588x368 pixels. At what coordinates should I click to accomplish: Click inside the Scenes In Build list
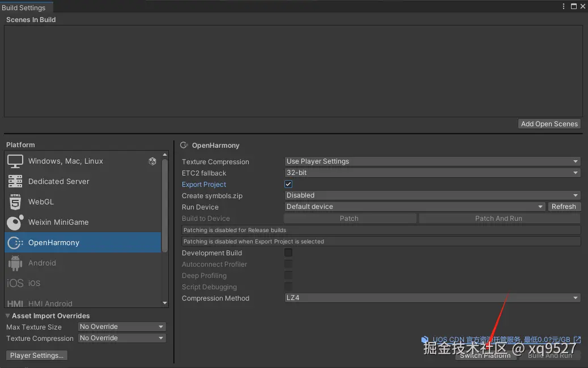[293, 71]
